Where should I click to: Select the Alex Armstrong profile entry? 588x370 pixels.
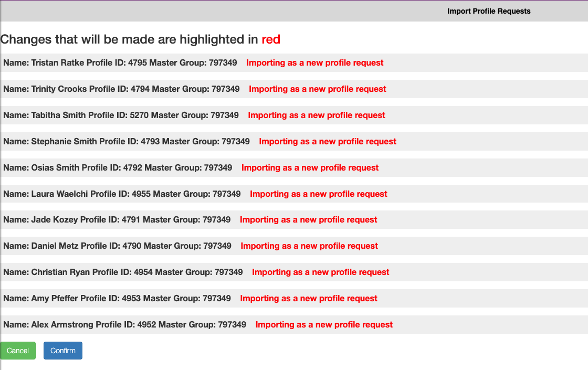tap(124, 325)
